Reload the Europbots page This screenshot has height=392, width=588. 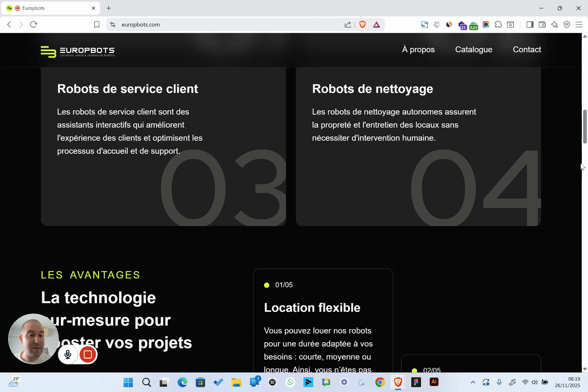pos(33,24)
